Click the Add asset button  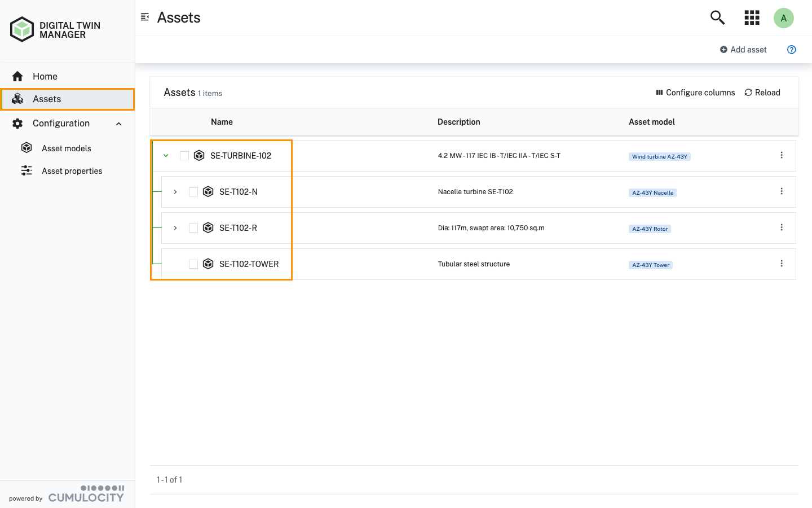tap(743, 50)
